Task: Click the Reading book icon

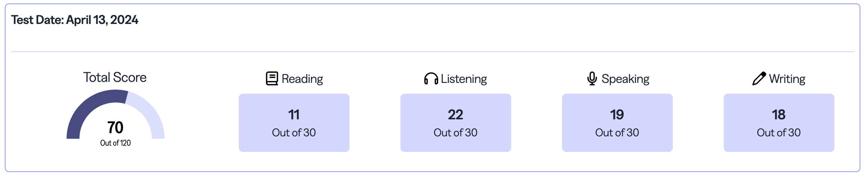Action: click(x=272, y=78)
